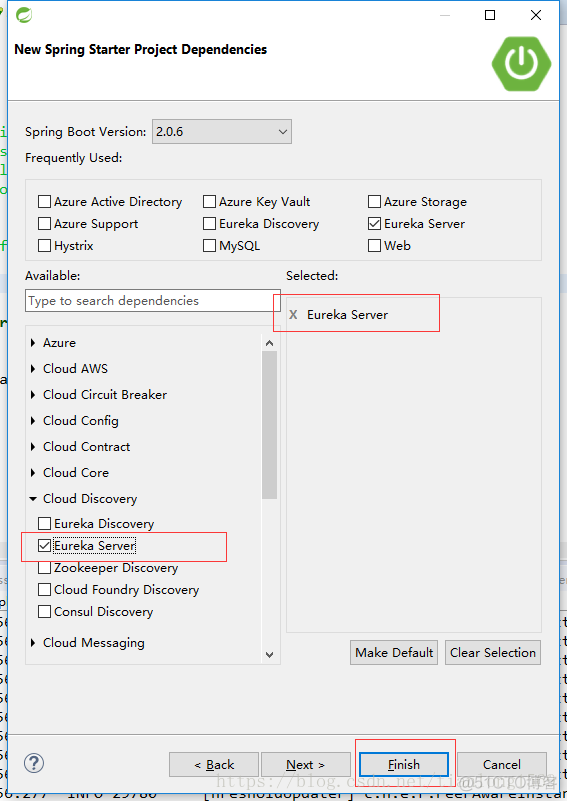The width and height of the screenshot is (567, 801).
Task: Click the Make Default button
Action: pyautogui.click(x=394, y=652)
